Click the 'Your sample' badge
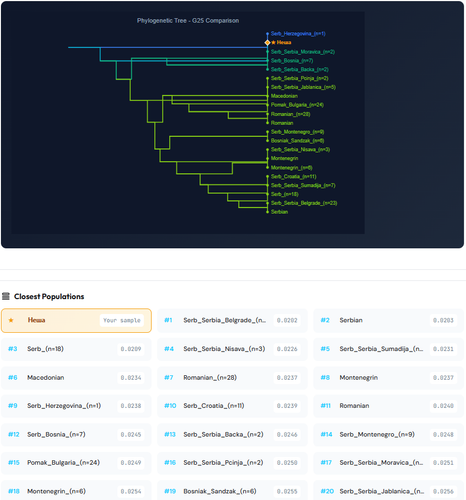The width and height of the screenshot is (466, 500). tap(122, 320)
